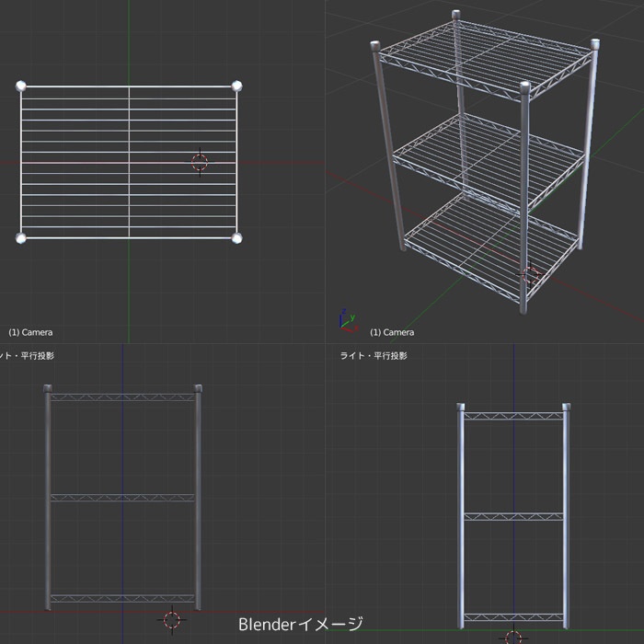Select the wire rack in the perspective viewport
The image size is (644, 644).
point(486,162)
